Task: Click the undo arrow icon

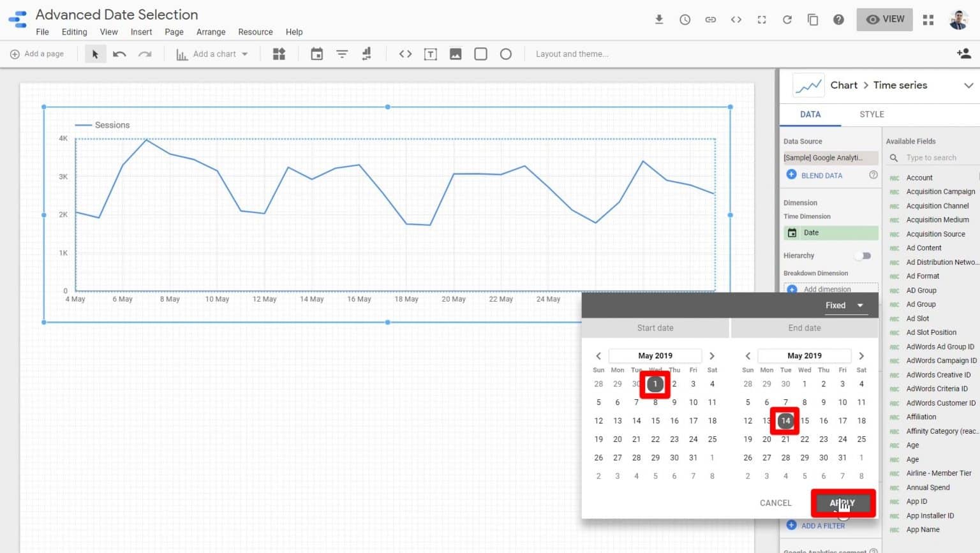Action: pyautogui.click(x=119, y=54)
